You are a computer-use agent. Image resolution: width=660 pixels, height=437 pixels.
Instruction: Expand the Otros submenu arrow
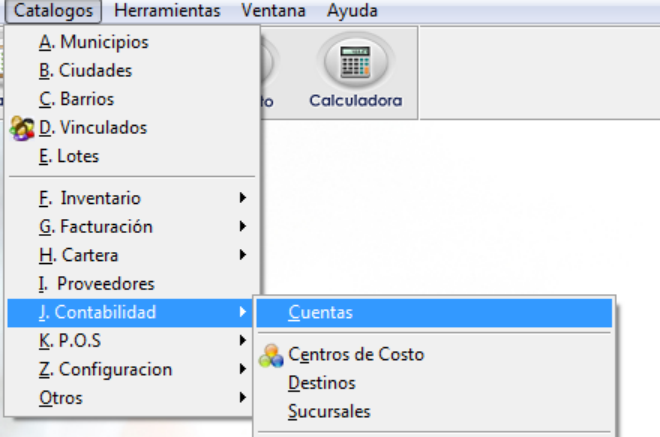pos(242,397)
